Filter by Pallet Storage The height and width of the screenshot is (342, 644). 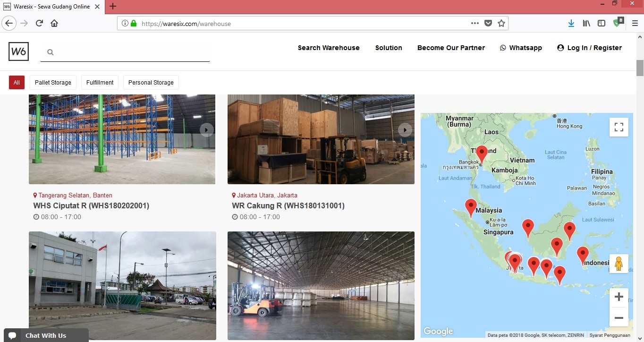[x=53, y=82]
